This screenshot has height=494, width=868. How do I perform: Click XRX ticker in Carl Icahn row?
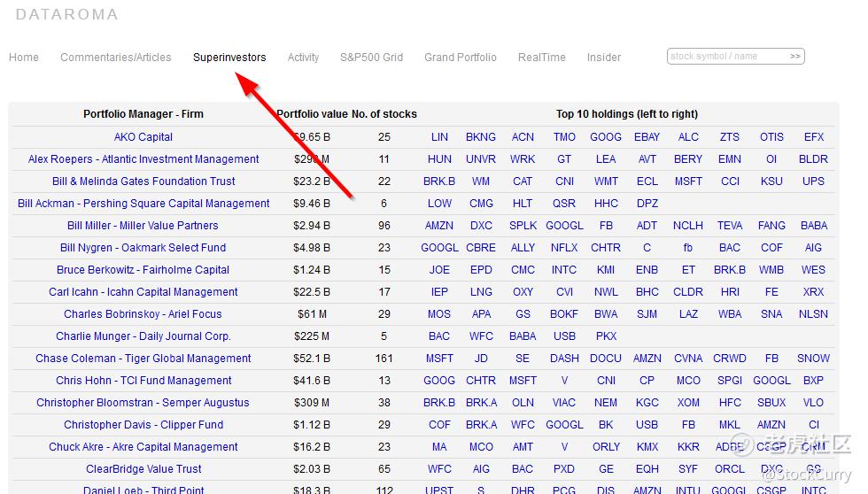pos(813,292)
